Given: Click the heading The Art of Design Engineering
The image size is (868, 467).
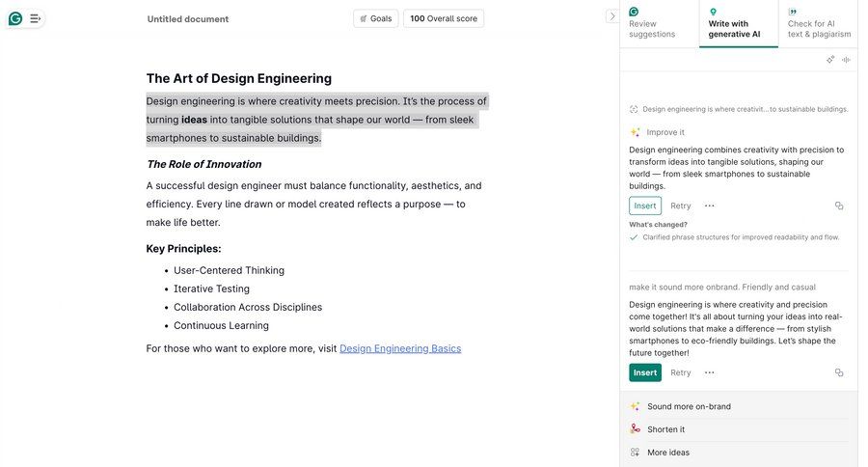Looking at the screenshot, I should click(238, 78).
